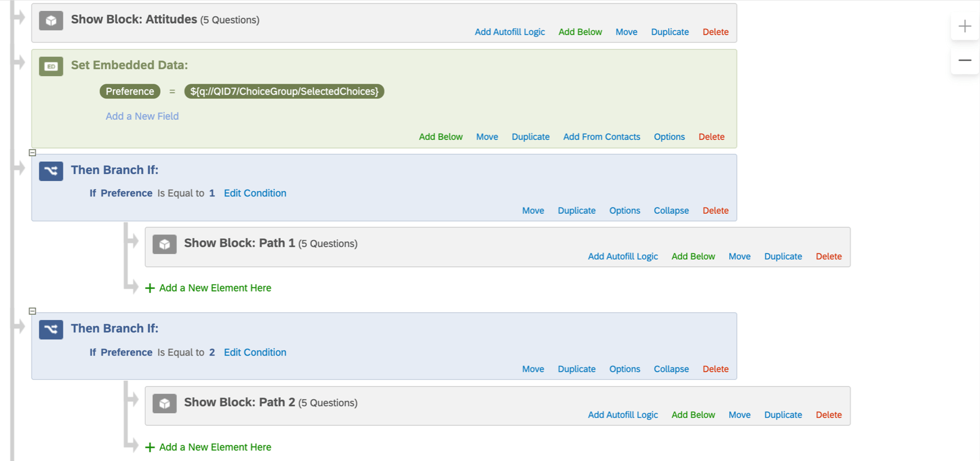Click the Preference field name pill
The height and width of the screenshot is (461, 980).
pyautogui.click(x=130, y=91)
